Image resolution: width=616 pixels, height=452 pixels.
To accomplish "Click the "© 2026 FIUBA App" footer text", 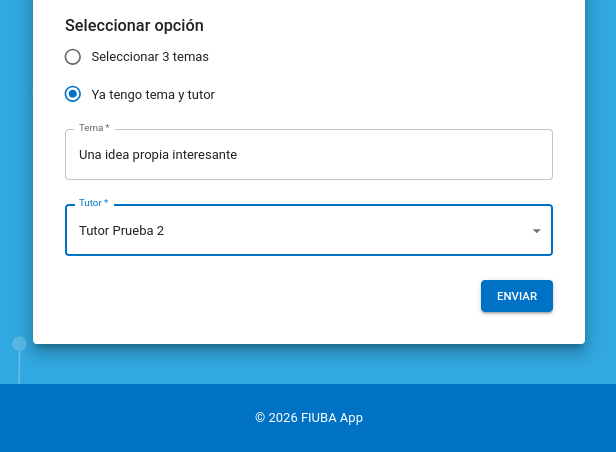I will [308, 418].
